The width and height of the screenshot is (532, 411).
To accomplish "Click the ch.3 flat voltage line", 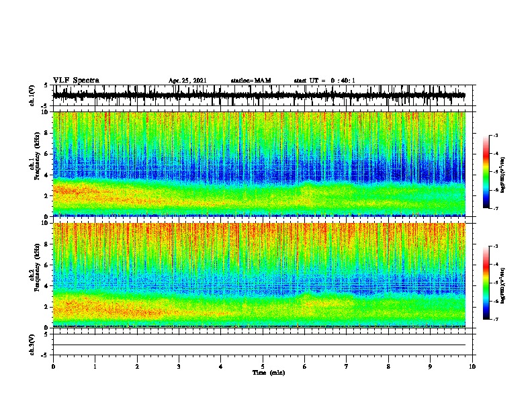I will (259, 345).
